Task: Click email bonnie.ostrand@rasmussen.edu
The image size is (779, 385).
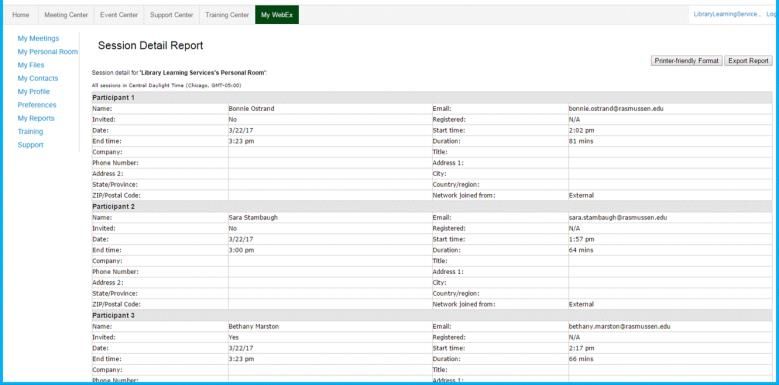Action: click(x=616, y=109)
